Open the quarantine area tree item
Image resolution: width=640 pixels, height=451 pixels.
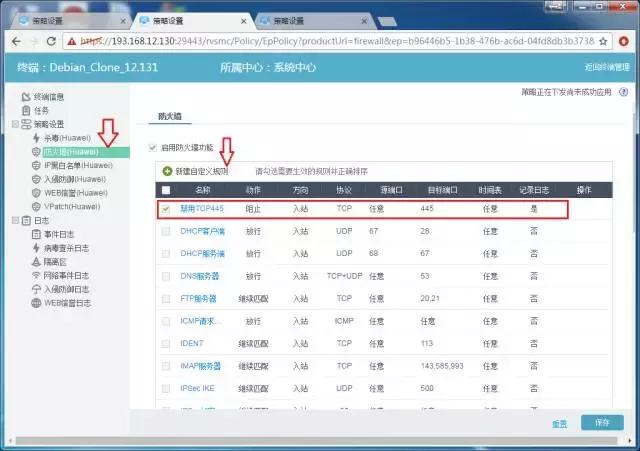(55, 262)
